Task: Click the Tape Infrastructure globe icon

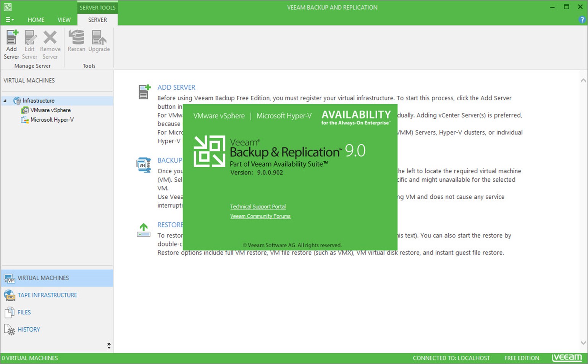Action: coord(10,295)
